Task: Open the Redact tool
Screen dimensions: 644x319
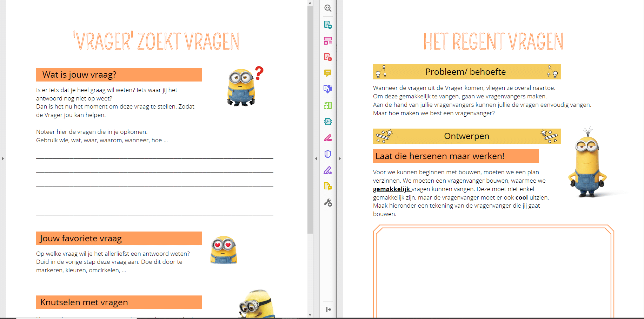Action: [328, 138]
